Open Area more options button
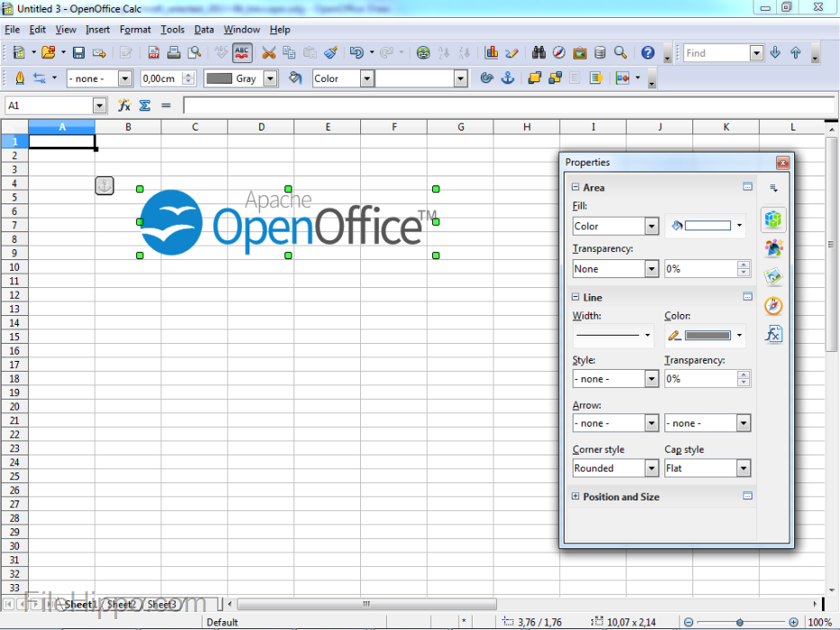The image size is (840, 630). point(747,186)
